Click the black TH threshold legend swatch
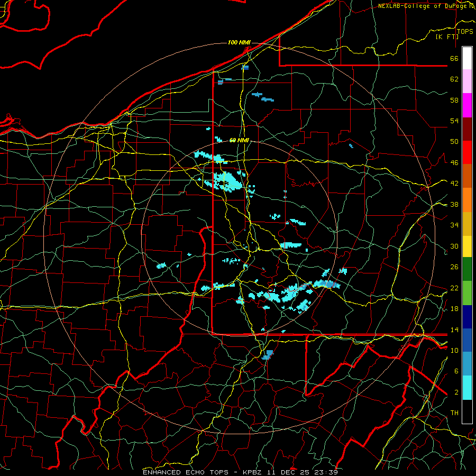Image resolution: width=476 pixels, height=476 pixels. (x=467, y=411)
